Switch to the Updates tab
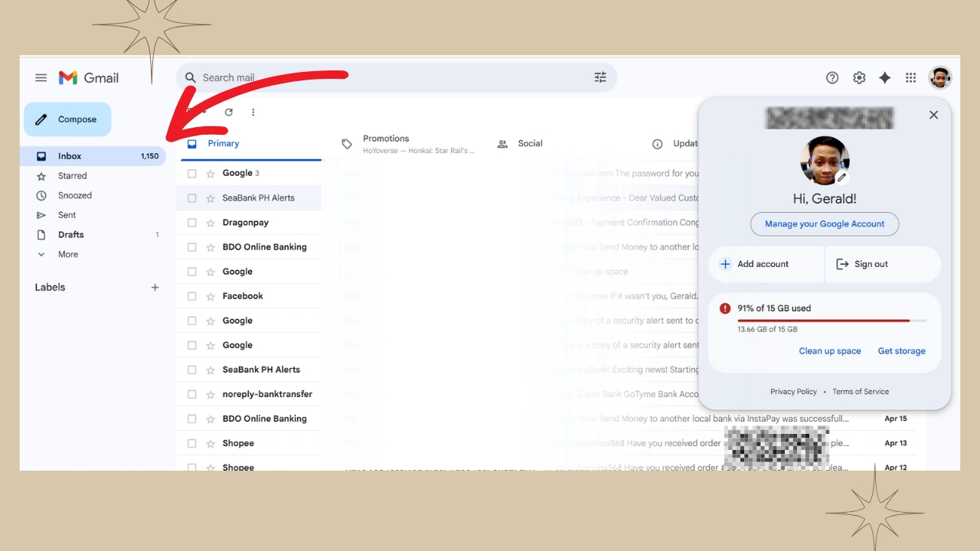 675,144
